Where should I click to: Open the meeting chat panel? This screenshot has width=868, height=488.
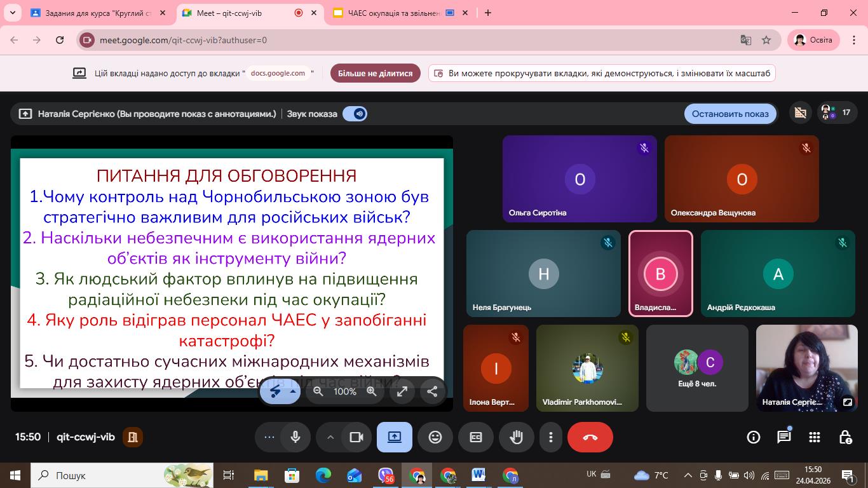point(784,437)
